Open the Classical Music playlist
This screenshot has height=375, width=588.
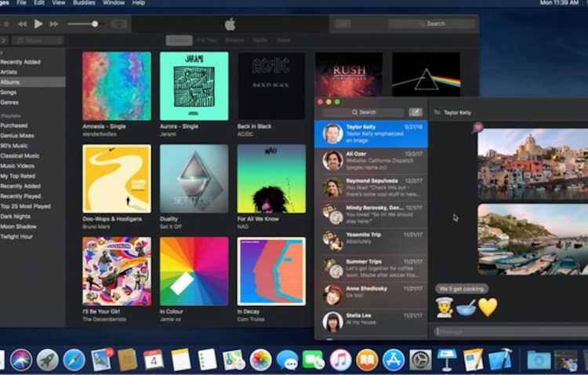pyautogui.click(x=32, y=156)
